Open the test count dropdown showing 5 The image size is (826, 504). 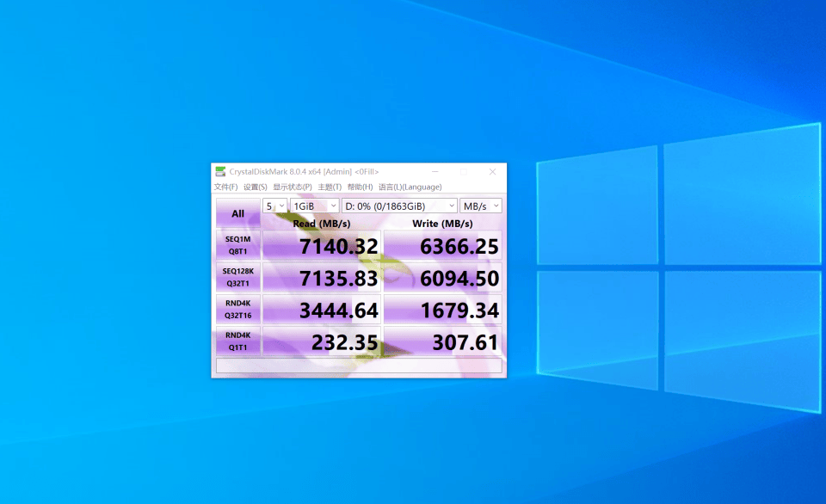tap(275, 206)
